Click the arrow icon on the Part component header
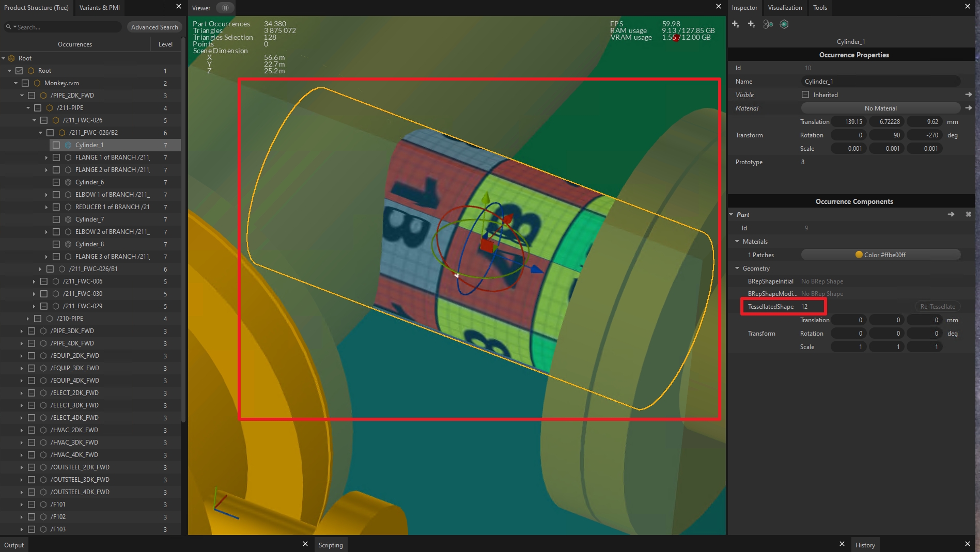This screenshot has width=980, height=552. click(x=951, y=214)
